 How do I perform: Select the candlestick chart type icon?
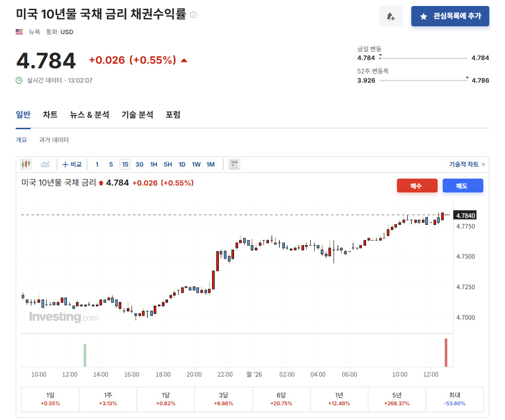(26, 164)
